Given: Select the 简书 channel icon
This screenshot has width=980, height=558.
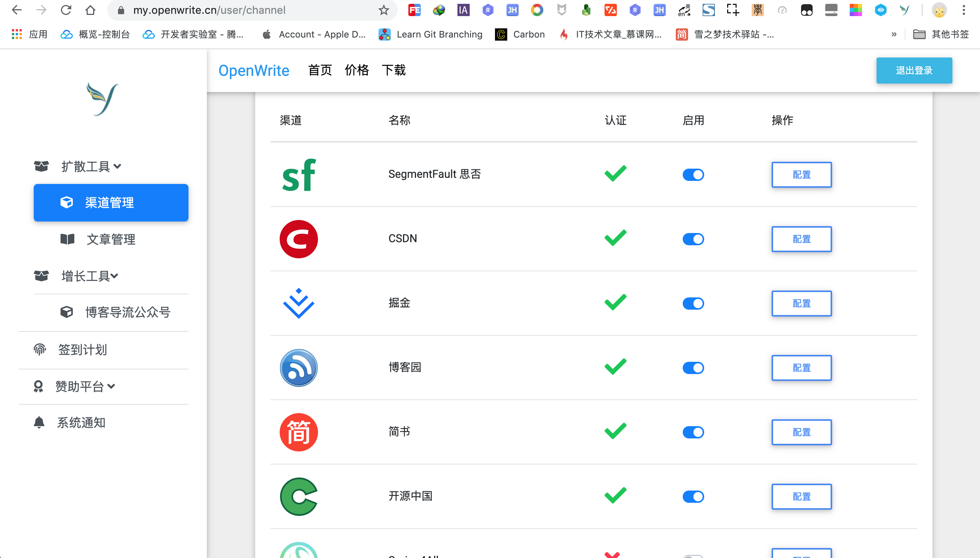Looking at the screenshot, I should [x=299, y=432].
